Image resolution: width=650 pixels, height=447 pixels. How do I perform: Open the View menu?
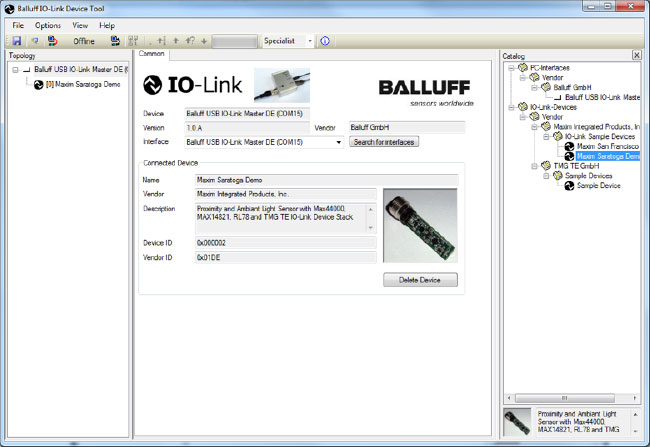(x=80, y=25)
